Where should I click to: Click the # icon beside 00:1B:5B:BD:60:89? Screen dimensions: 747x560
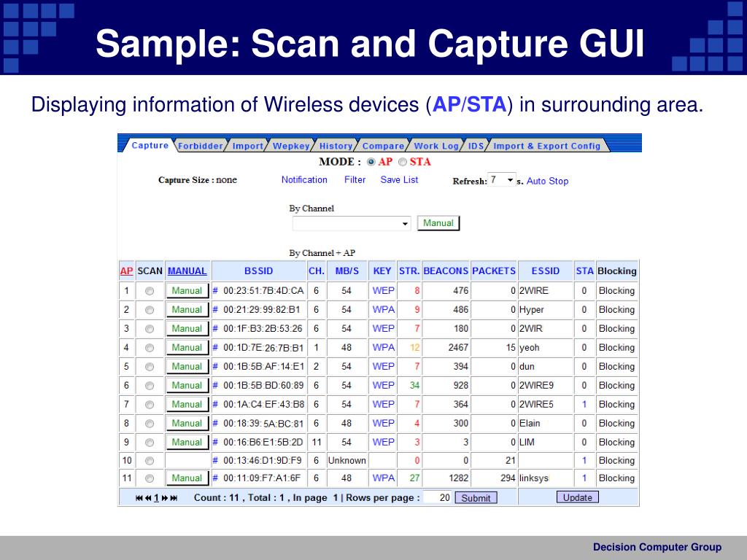click(215, 385)
